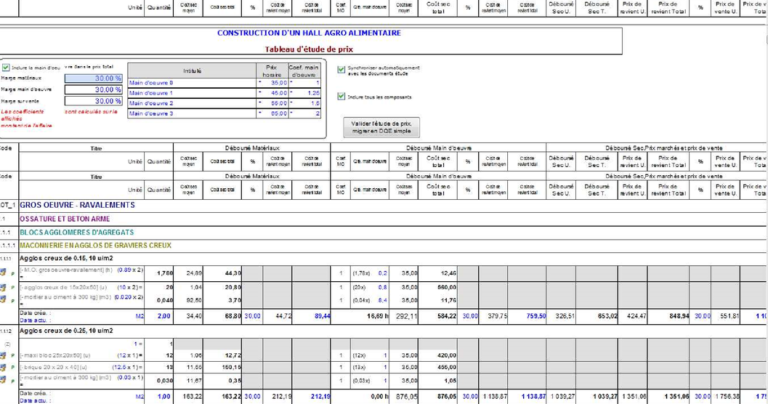
Task: Click the icon beside brique 20 x 20 x 40
Action: (3, 367)
